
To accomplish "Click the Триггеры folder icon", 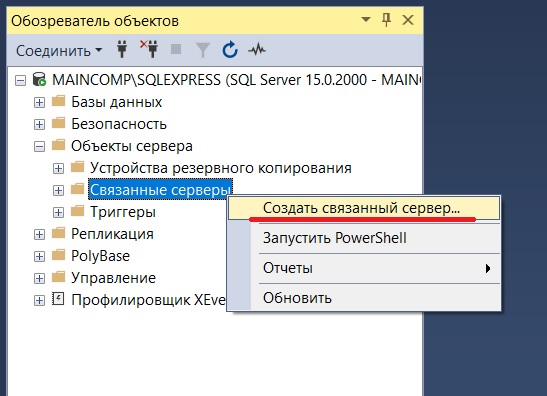I will point(77,211).
